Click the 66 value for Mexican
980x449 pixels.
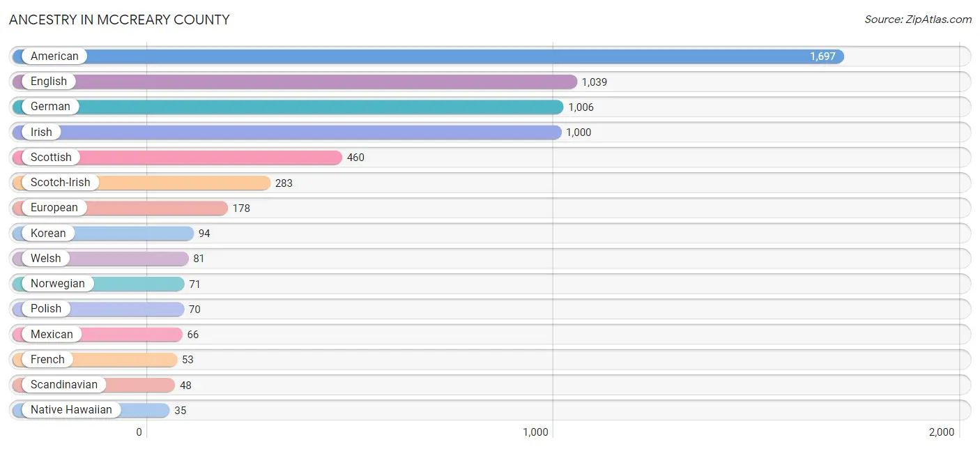tap(193, 335)
